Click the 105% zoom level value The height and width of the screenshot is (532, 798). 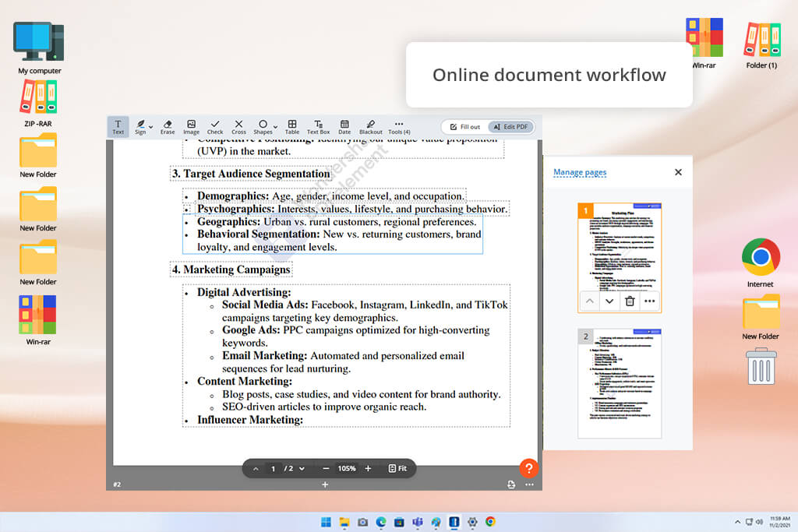[347, 468]
